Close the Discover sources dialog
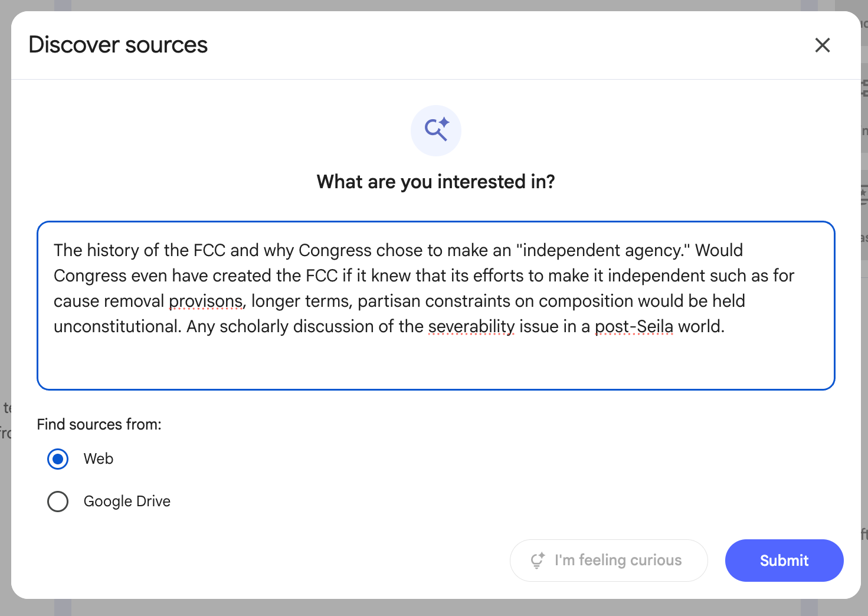The height and width of the screenshot is (616, 868). pyautogui.click(x=822, y=45)
